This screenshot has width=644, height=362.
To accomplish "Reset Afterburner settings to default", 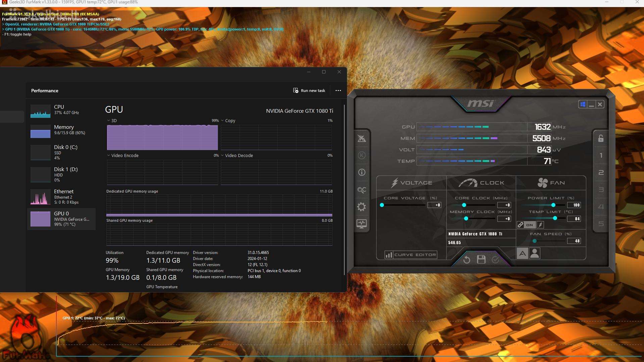I will pos(466,260).
